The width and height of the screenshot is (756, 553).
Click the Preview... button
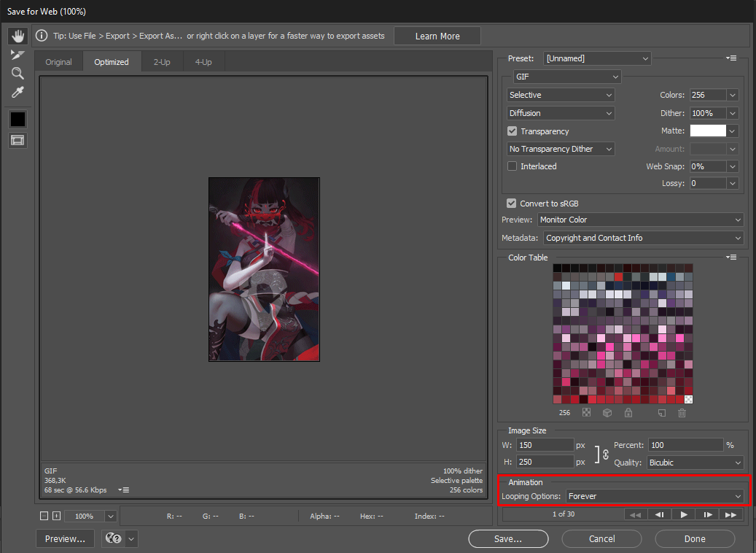(x=65, y=538)
